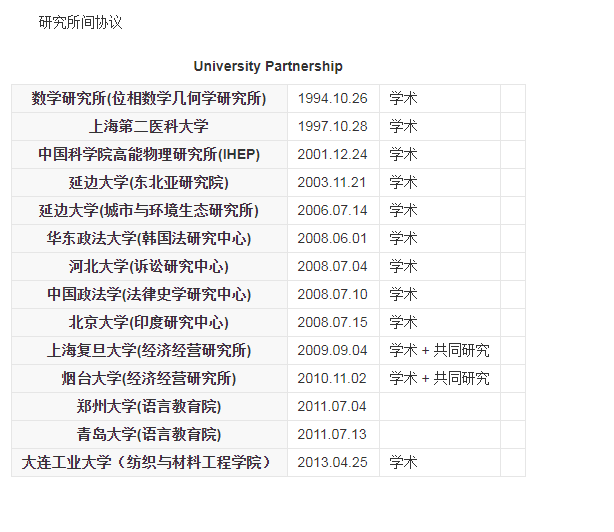Image resolution: width=614 pixels, height=532 pixels.
Task: Click the date 2001.12.24
Action: [332, 154]
